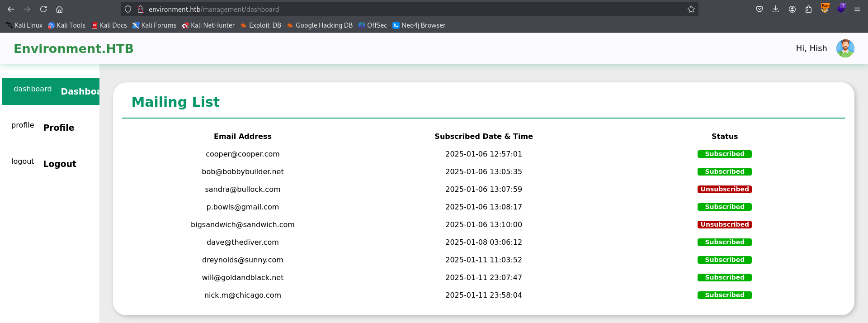The image size is (868, 323).
Task: Click Unsubscribed badge for sandra@bullock.com
Action: coord(724,189)
